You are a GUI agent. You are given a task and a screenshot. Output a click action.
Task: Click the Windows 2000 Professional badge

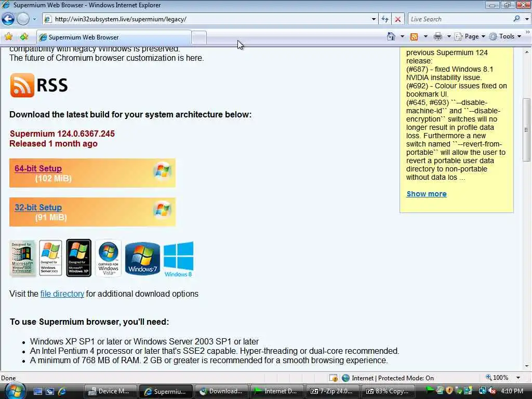click(22, 258)
